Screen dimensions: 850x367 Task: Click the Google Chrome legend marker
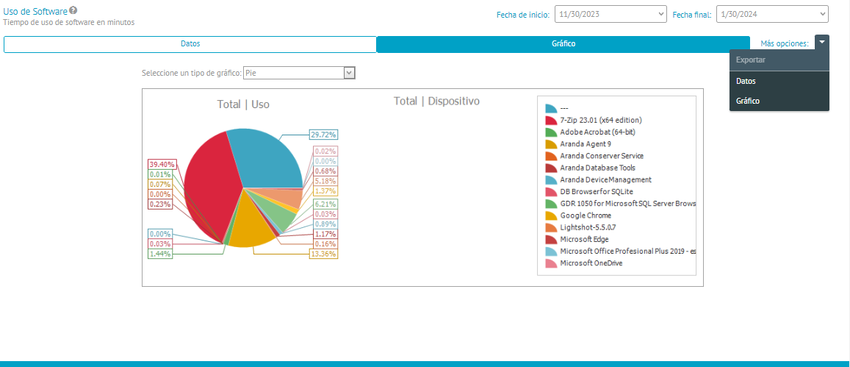pyautogui.click(x=551, y=216)
